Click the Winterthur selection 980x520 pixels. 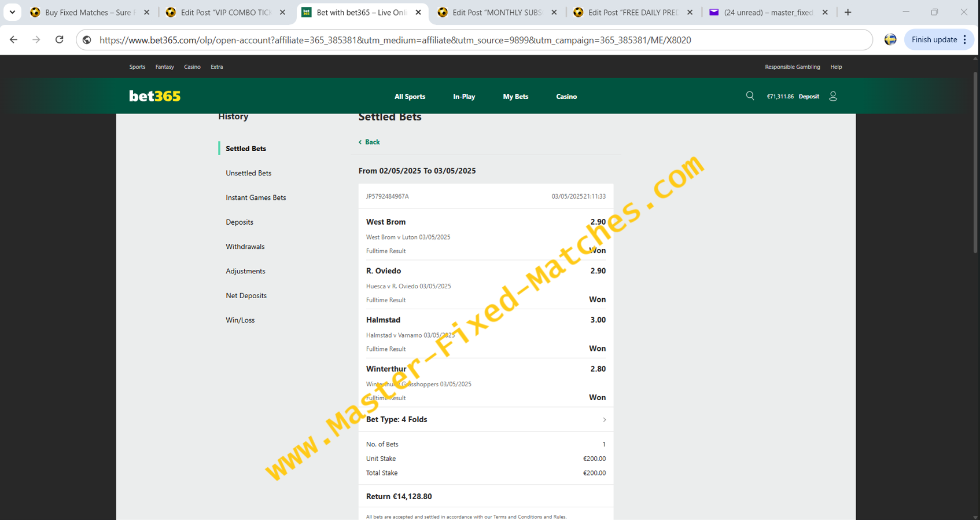[386, 369]
